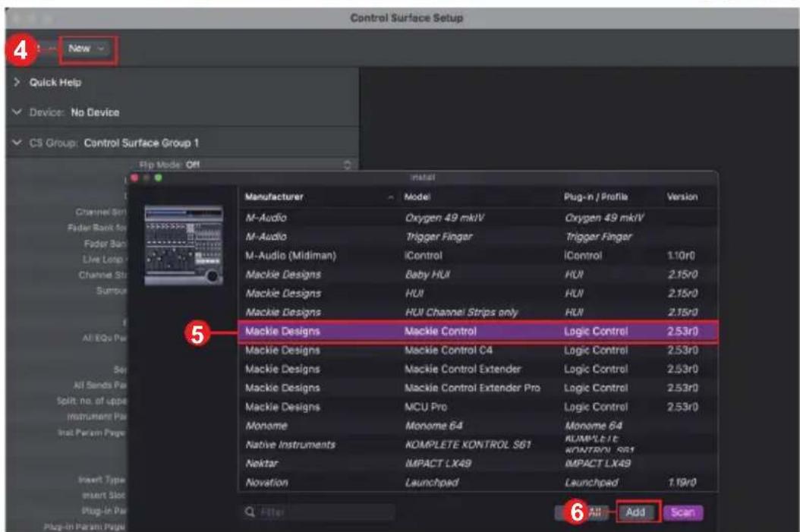The width and height of the screenshot is (800, 532).
Task: Click the search magnifier icon
Action: [250, 512]
